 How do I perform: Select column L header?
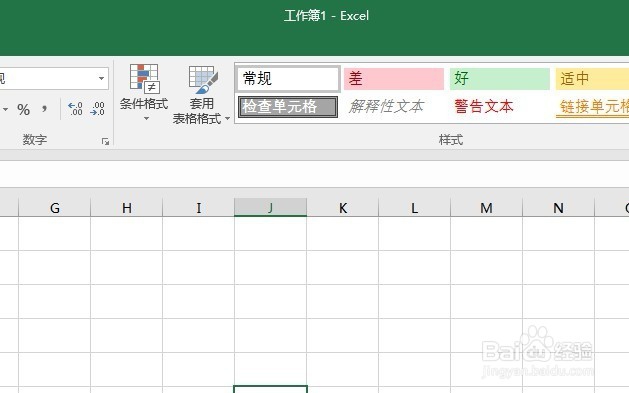click(x=414, y=208)
